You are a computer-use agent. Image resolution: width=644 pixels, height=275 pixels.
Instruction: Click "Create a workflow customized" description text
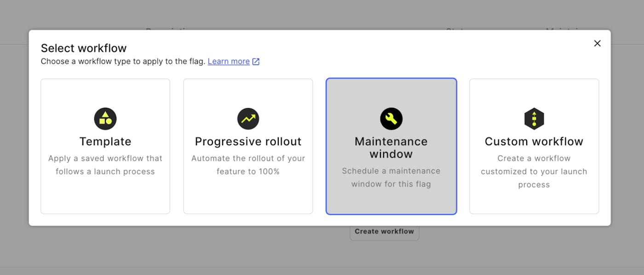(x=534, y=171)
